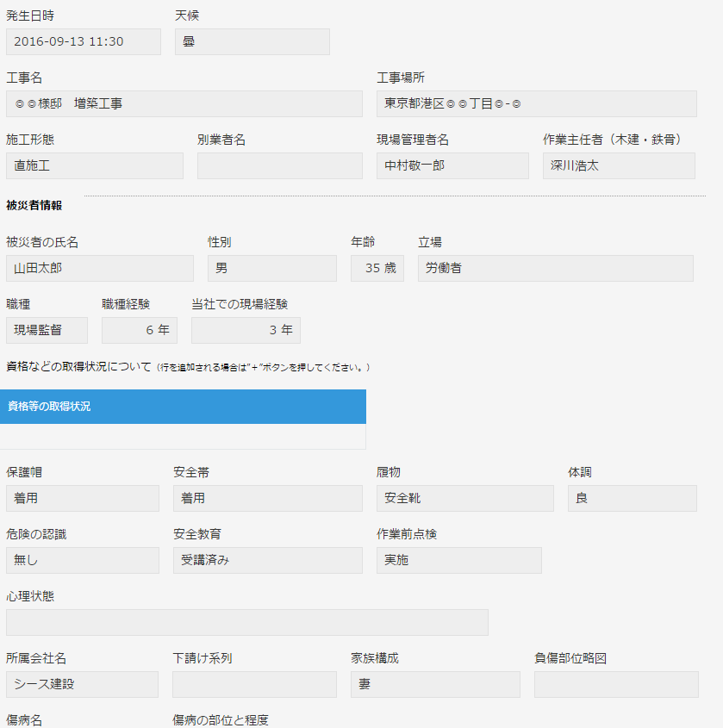Click the 作業前点検 field showing 実施
The height and width of the screenshot is (728, 723).
click(x=459, y=560)
